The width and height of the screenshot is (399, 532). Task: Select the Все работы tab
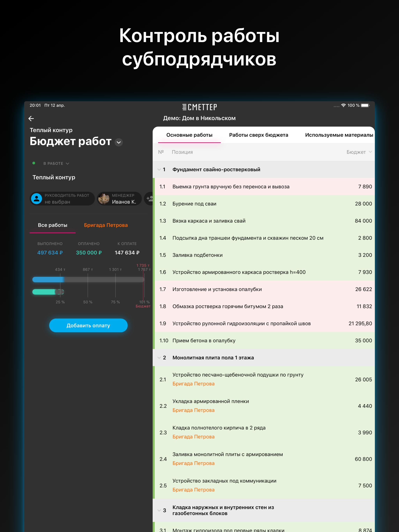52,225
